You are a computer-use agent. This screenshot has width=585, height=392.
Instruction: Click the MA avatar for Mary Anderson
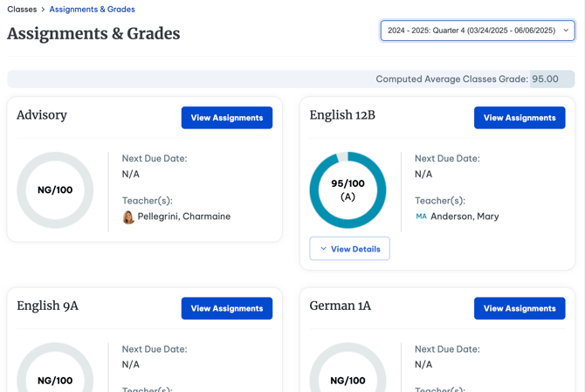pos(421,217)
